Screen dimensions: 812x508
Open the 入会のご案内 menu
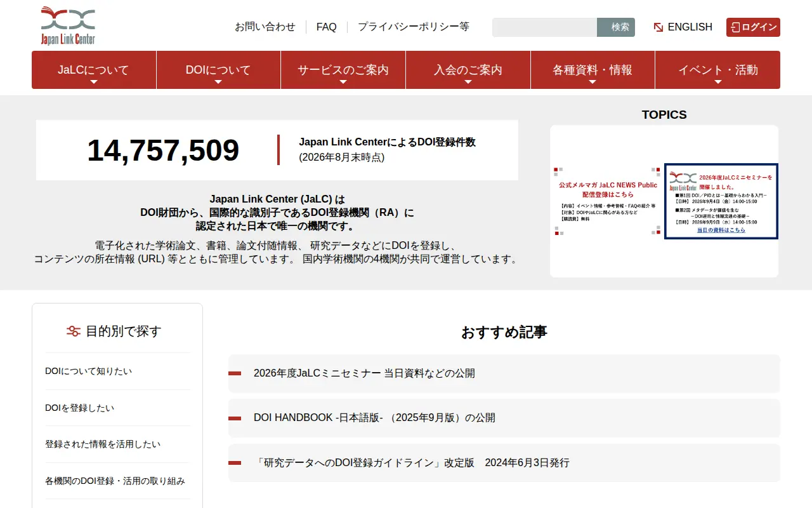pos(468,70)
